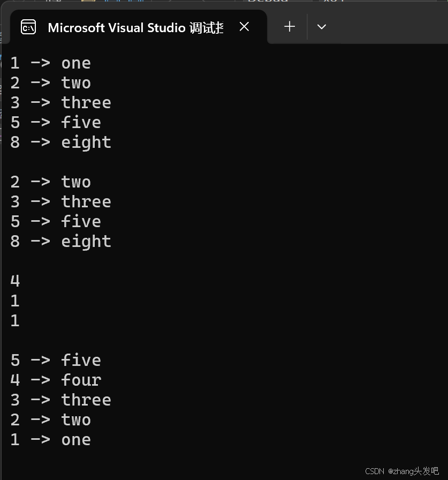Click "three" in the first output block
The height and width of the screenshot is (480, 448).
[86, 103]
